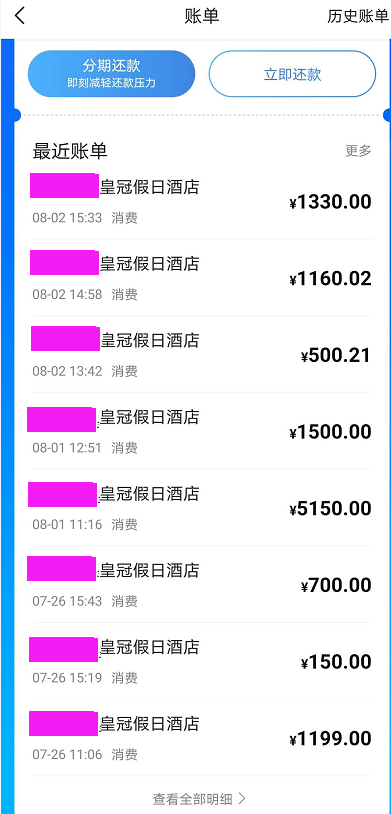View the ¥150.00 transaction details

tap(201, 661)
